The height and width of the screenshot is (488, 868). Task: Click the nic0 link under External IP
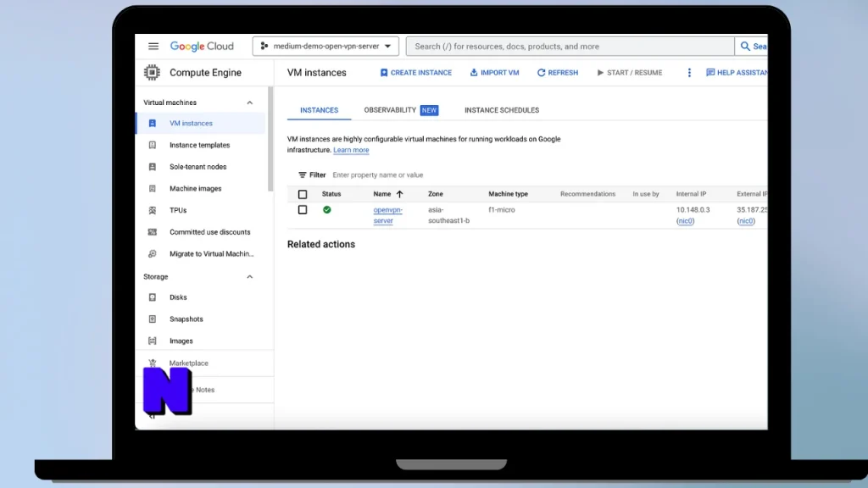click(746, 221)
